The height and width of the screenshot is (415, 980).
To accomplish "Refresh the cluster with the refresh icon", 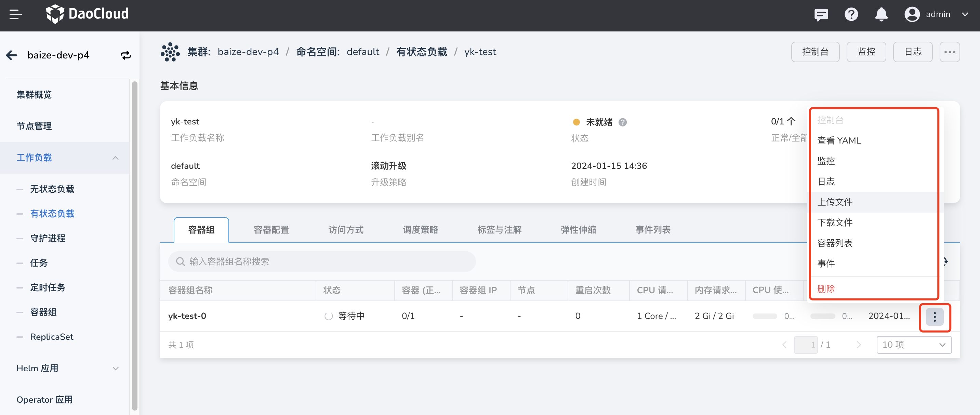I will click(x=125, y=55).
